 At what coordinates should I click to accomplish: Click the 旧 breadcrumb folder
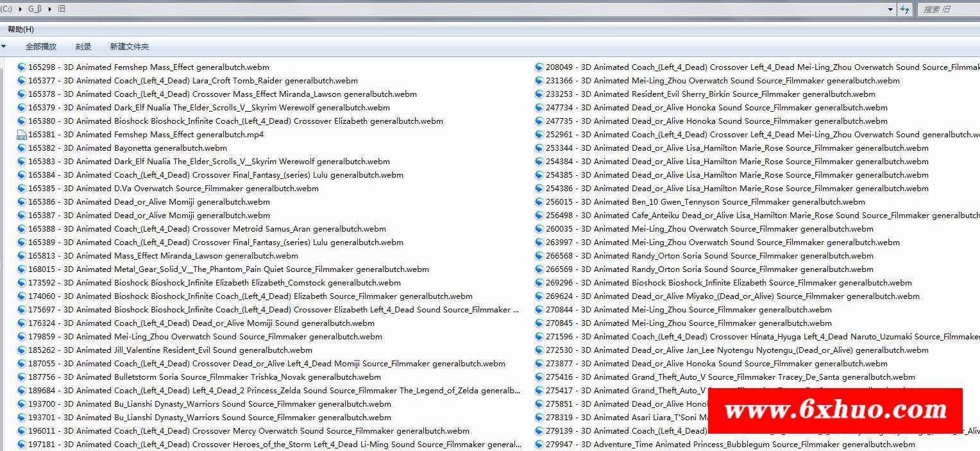point(62,9)
